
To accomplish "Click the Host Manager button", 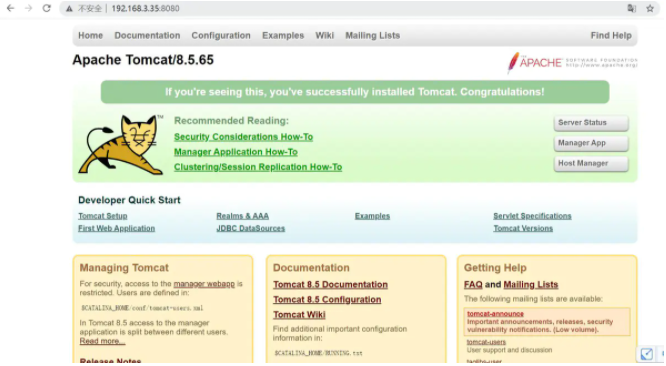I will click(591, 163).
